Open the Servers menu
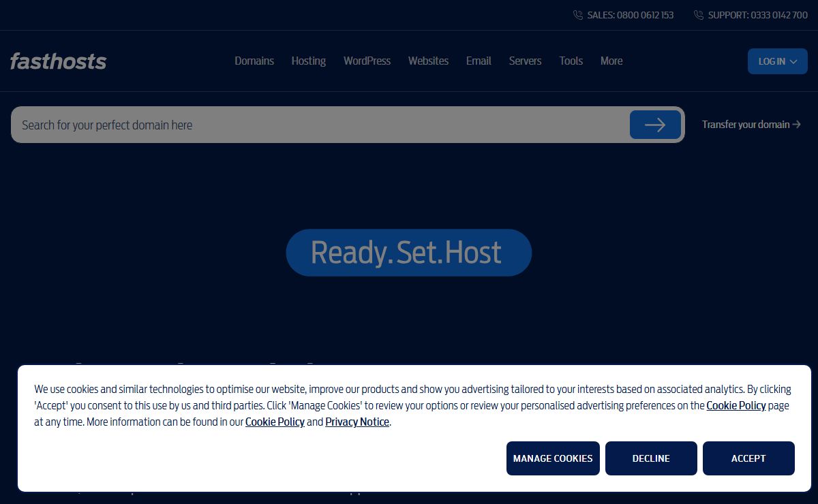This screenshot has width=818, height=504. pos(525,61)
